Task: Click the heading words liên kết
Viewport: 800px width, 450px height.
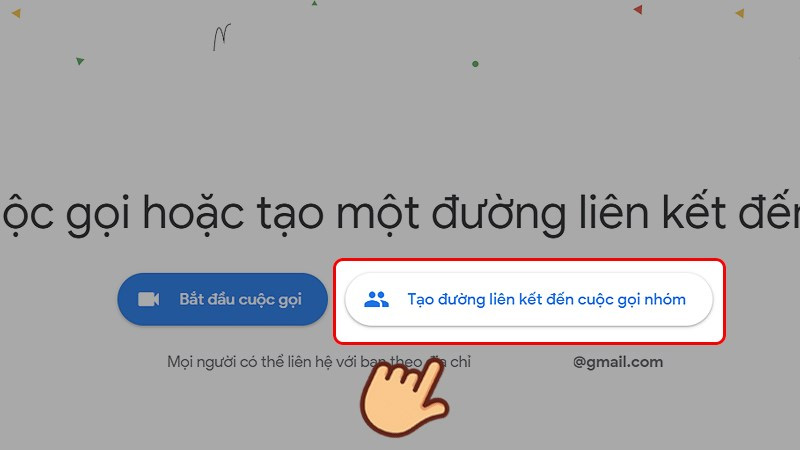Action: (652, 212)
